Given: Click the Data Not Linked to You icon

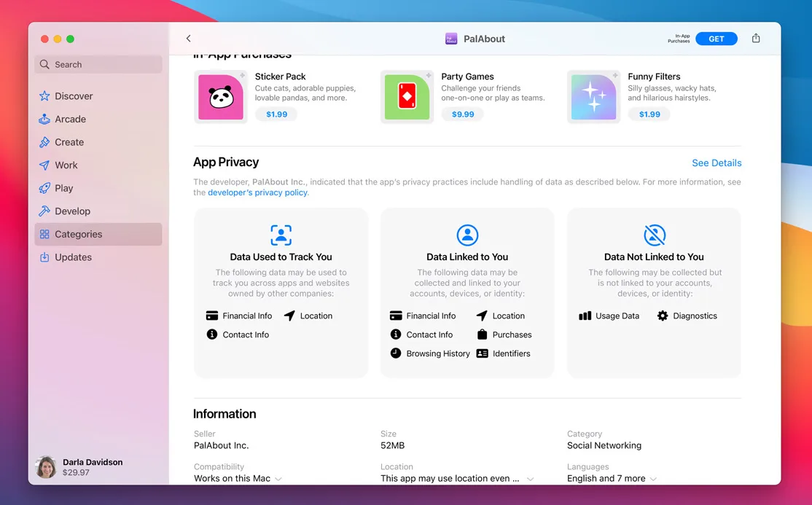Looking at the screenshot, I should pyautogui.click(x=654, y=235).
